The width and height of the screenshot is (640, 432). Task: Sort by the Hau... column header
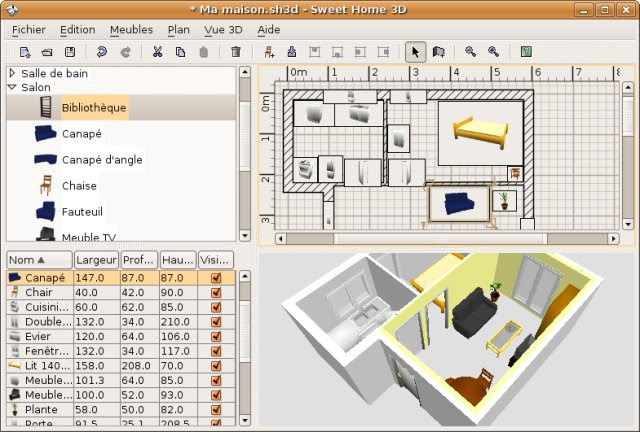(178, 260)
